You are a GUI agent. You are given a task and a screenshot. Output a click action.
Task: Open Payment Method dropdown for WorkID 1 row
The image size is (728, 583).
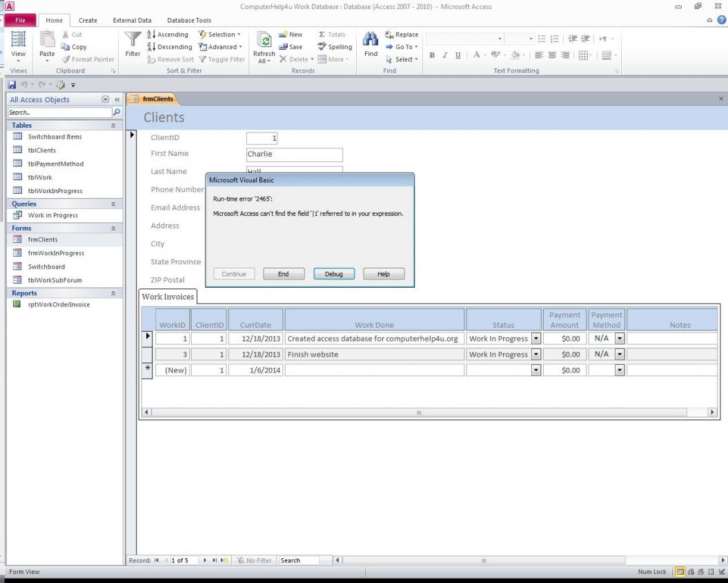coord(620,339)
